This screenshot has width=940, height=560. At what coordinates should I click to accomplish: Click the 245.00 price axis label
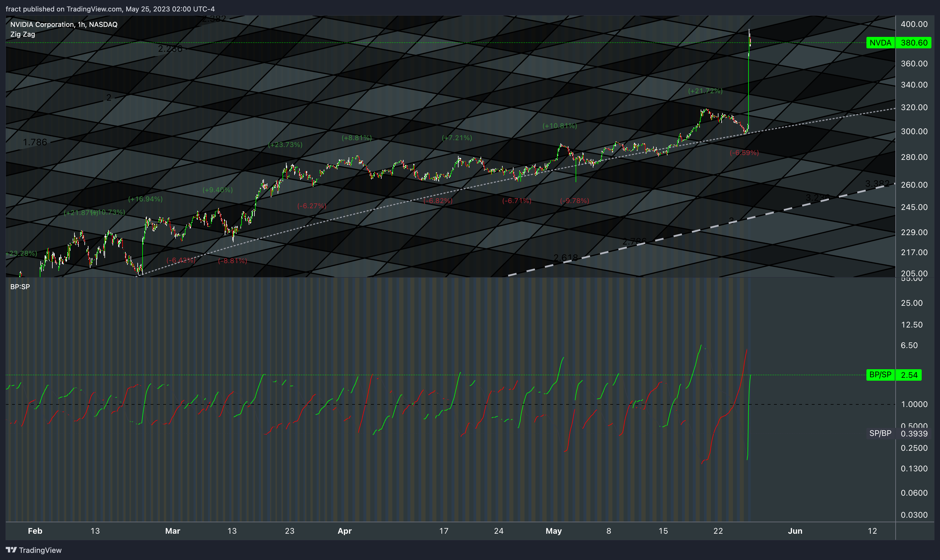pos(914,207)
